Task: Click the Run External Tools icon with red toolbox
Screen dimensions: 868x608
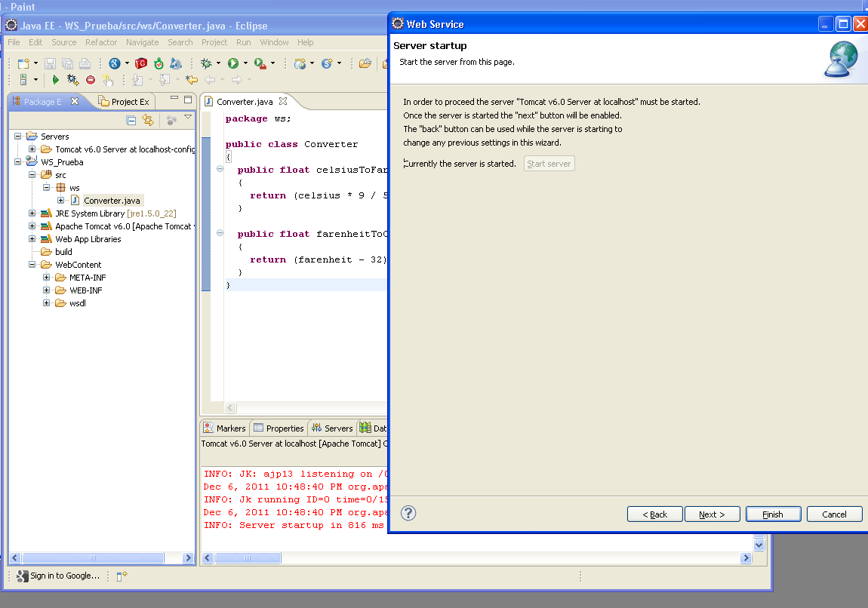Action: [x=260, y=63]
